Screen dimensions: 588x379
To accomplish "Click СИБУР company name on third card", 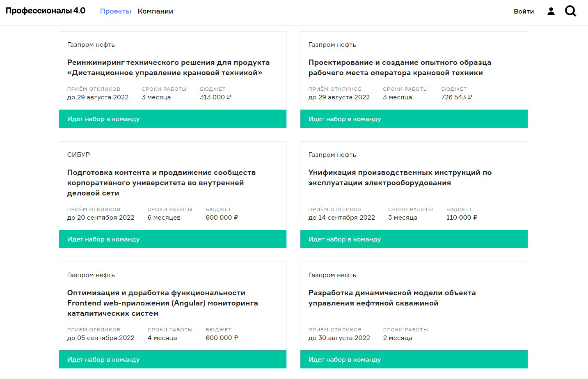I will (78, 155).
